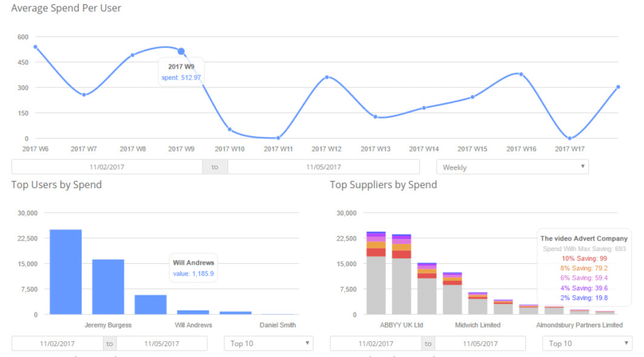
Task: Select the 2017 W17 data point on line
Action: (x=570, y=139)
